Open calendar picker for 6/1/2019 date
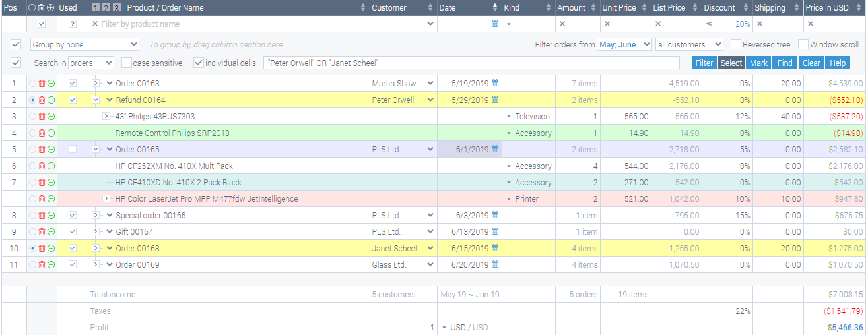This screenshot has height=335, width=868. pyautogui.click(x=495, y=150)
